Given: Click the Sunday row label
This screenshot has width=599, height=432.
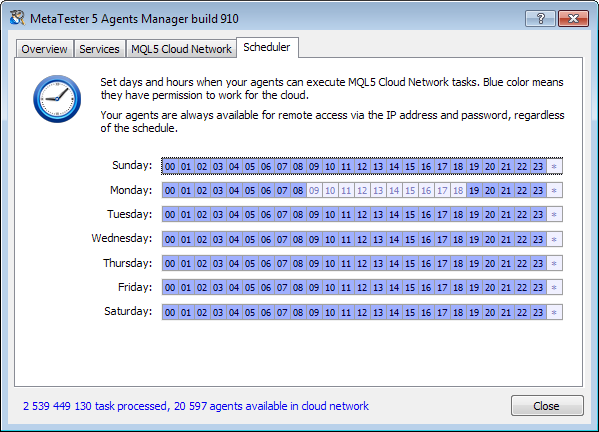Looking at the screenshot, I should point(132,165).
